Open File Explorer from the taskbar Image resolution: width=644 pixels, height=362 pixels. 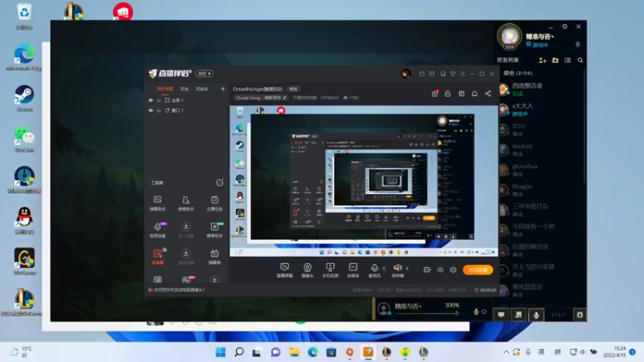pos(294,352)
